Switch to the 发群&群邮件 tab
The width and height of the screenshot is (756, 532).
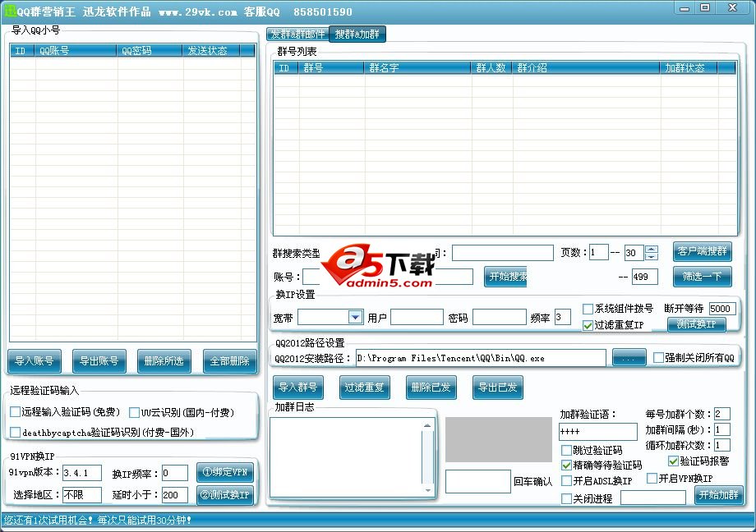click(297, 34)
